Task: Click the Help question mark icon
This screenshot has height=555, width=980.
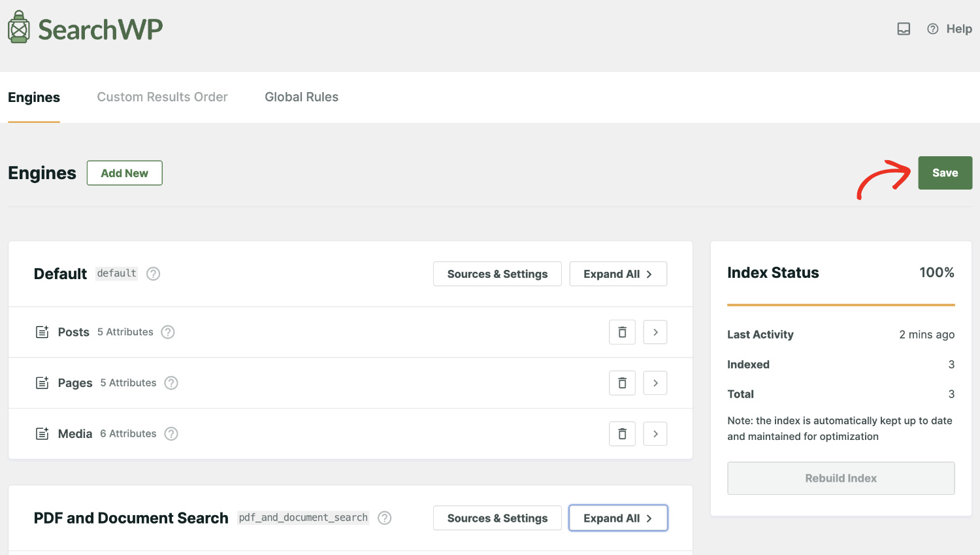Action: coord(933,29)
